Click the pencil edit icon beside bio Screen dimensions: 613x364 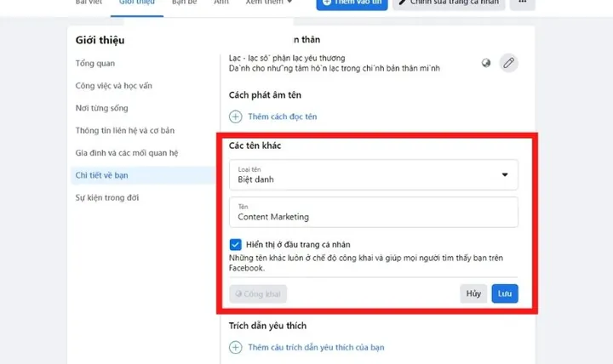(x=508, y=63)
